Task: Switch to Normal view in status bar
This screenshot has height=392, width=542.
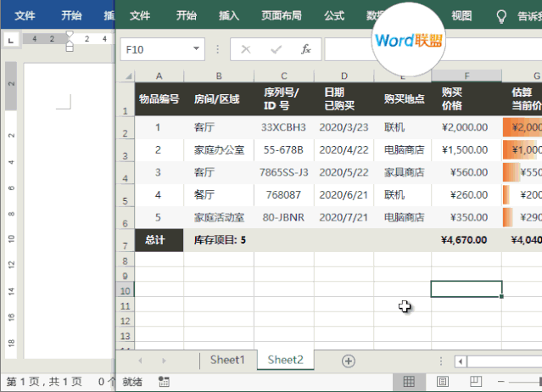Action: pos(408,382)
